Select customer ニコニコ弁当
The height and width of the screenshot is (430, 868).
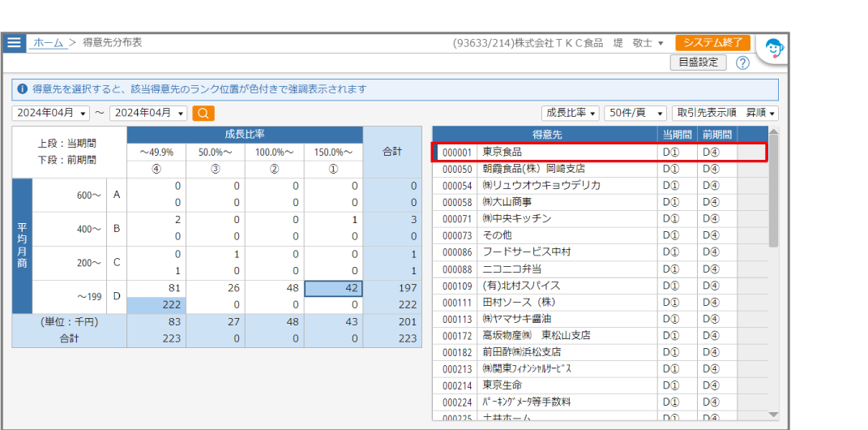pos(601,269)
